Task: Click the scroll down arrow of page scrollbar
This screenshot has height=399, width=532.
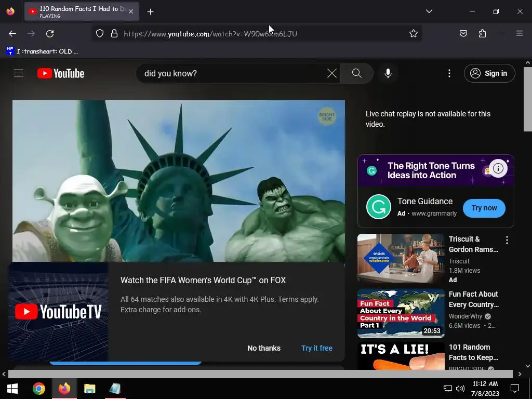Action: [528, 366]
